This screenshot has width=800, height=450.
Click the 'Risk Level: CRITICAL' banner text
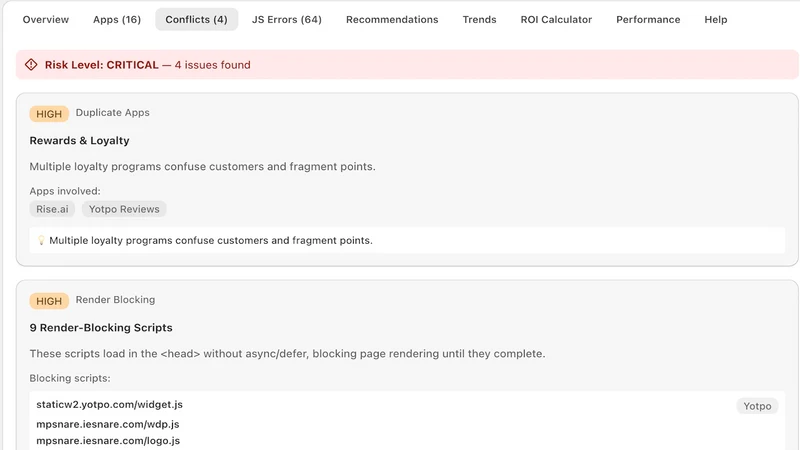pyautogui.click(x=102, y=65)
